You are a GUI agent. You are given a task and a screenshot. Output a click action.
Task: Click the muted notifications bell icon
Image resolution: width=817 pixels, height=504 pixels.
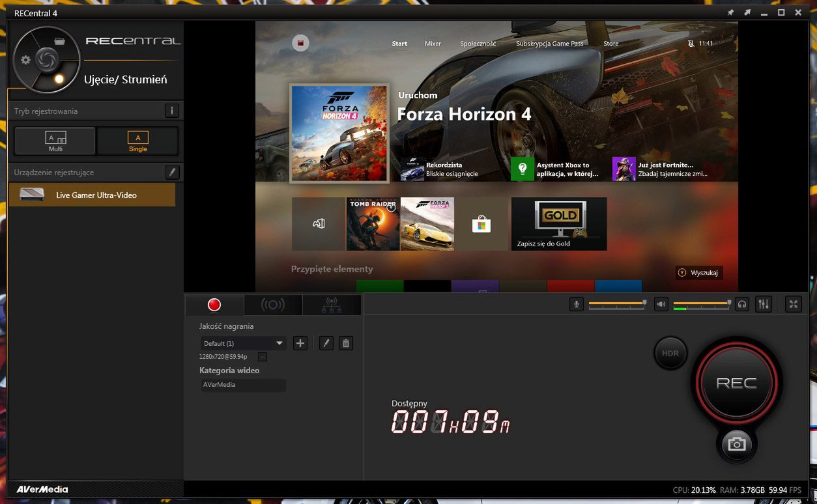(x=691, y=44)
